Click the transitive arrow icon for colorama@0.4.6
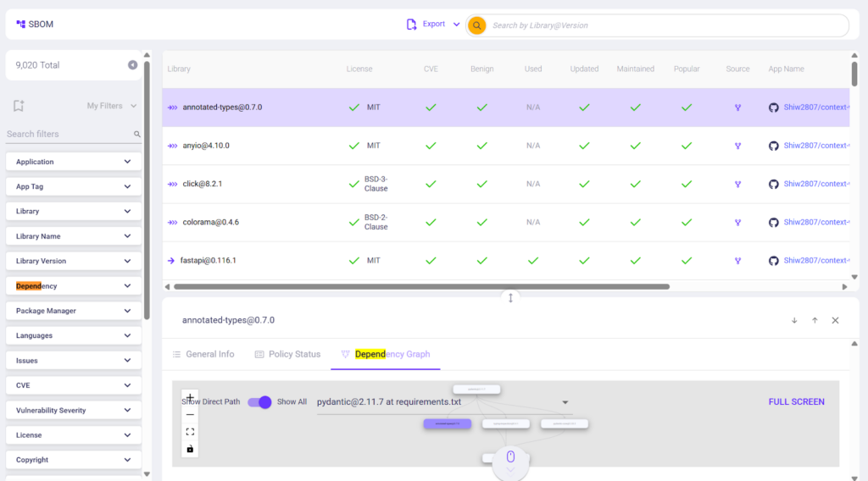The height and width of the screenshot is (481, 868). (173, 222)
